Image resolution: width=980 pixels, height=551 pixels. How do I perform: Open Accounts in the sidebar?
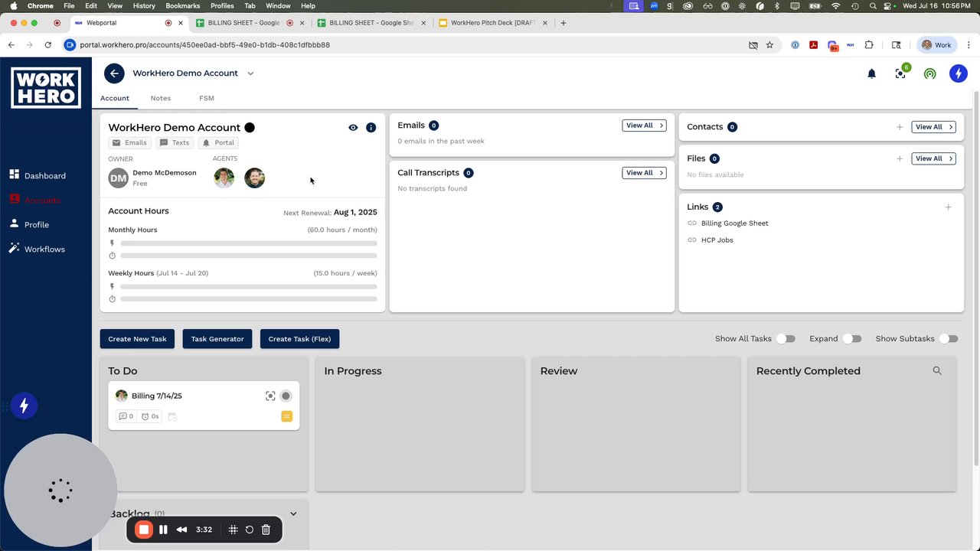[35, 200]
